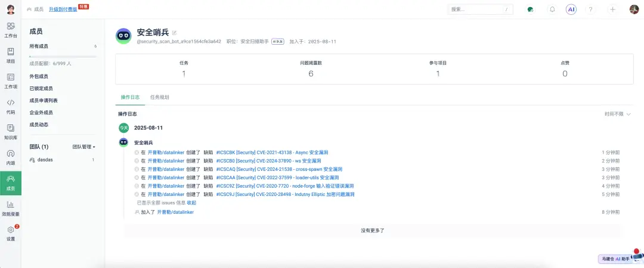Open the 工作项 work items sidebar icon
The width and height of the screenshot is (644, 268).
(x=11, y=81)
